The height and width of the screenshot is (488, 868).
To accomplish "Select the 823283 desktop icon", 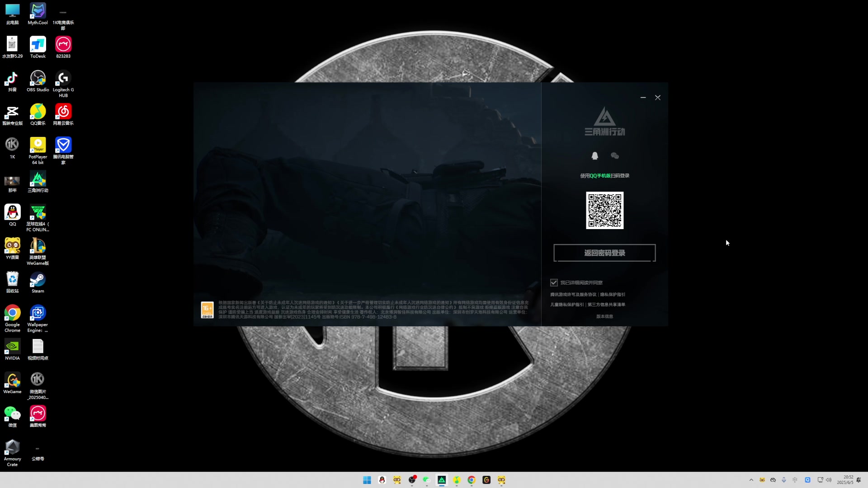I will coord(63,47).
